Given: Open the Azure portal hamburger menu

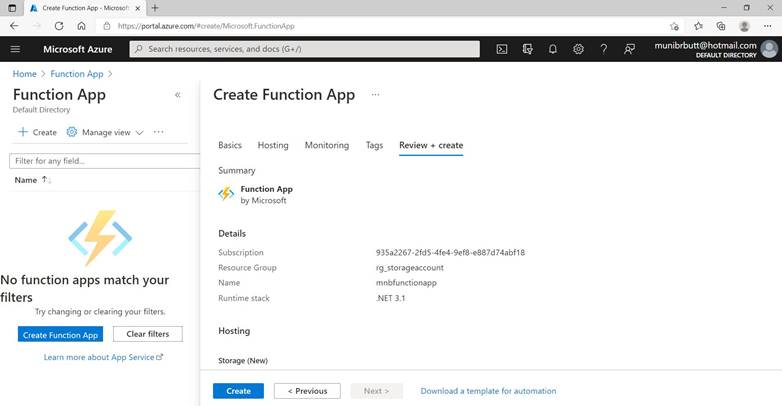Looking at the screenshot, I should pos(15,49).
